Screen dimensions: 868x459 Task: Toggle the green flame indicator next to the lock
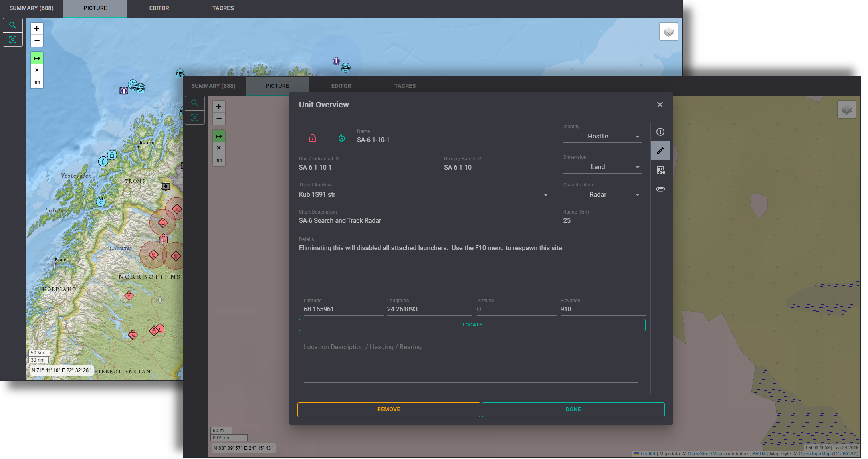[342, 138]
